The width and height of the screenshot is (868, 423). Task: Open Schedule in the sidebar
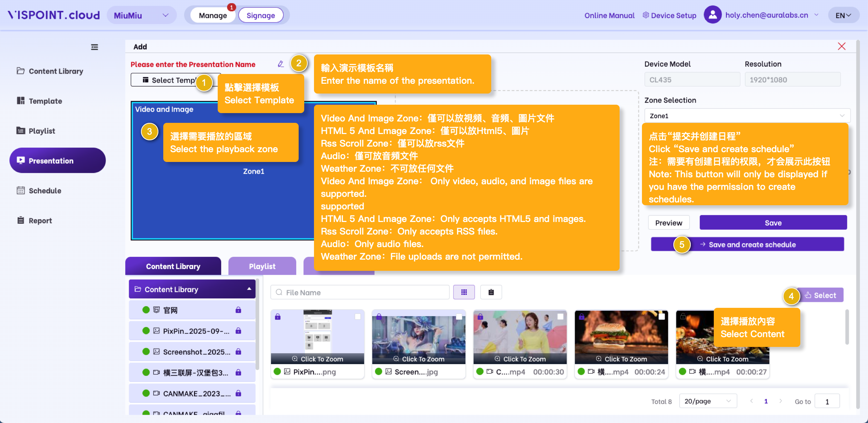click(x=45, y=191)
